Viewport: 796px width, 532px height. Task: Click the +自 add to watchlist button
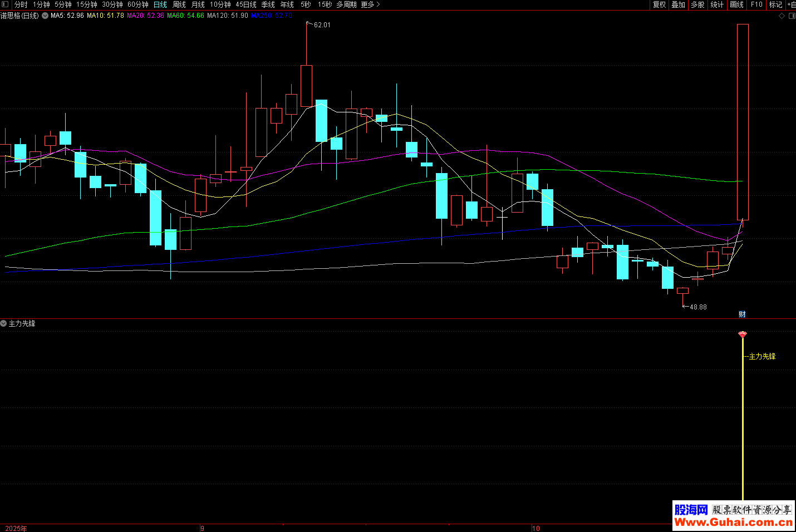pos(791,4)
